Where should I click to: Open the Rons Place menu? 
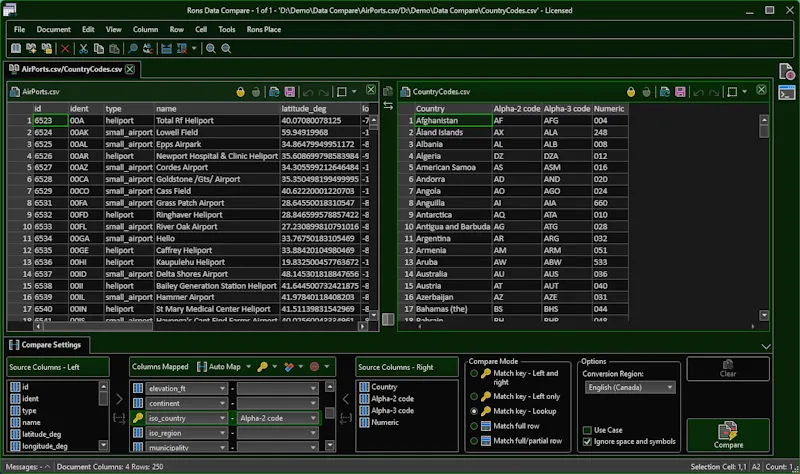coord(264,30)
